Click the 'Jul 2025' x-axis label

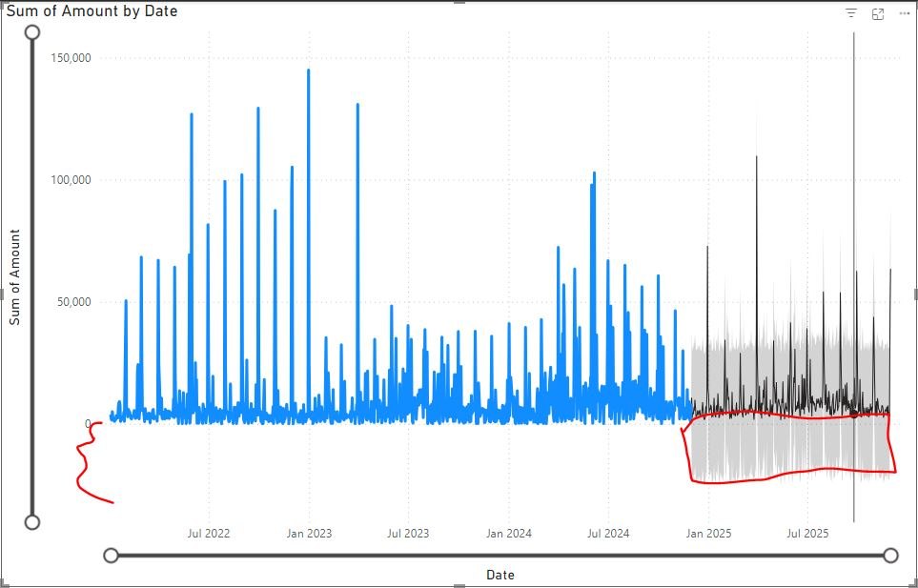pos(808,534)
